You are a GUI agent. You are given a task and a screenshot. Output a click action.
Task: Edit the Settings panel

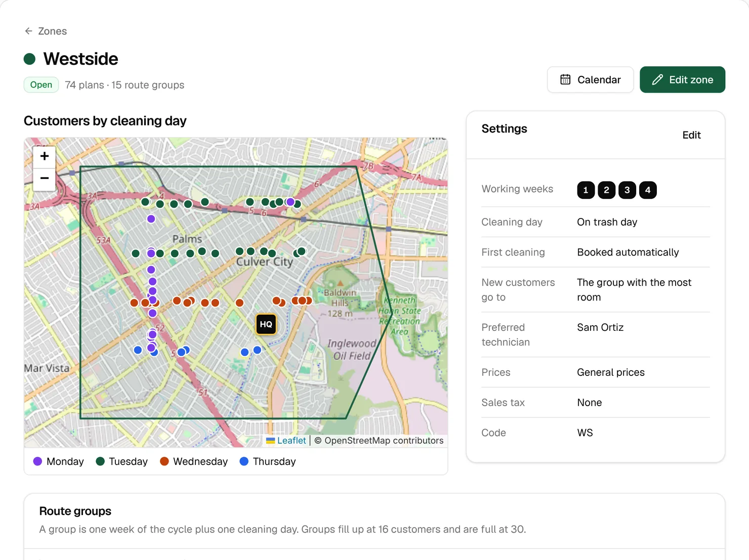coord(691,135)
